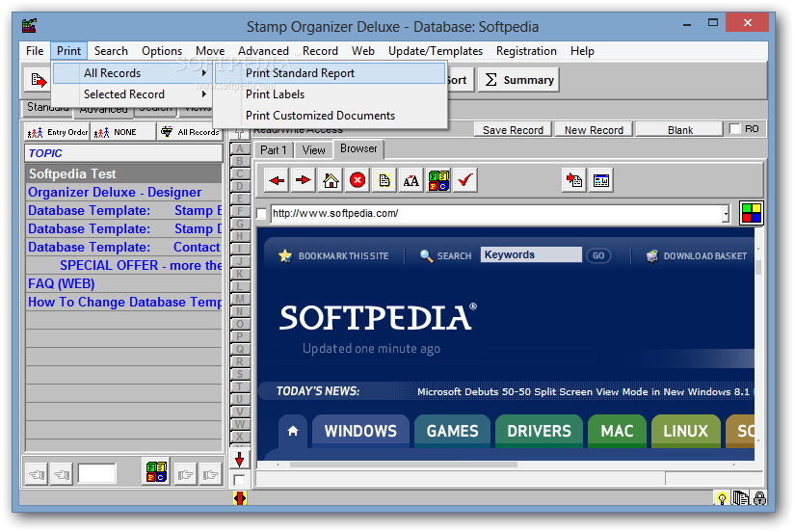Image resolution: width=795 pixels, height=532 pixels.
Task: Jump to letter M in alphabet index
Action: click(x=240, y=299)
